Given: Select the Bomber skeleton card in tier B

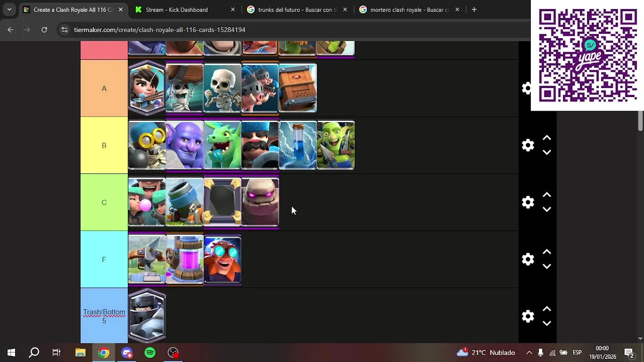Looking at the screenshot, I should click(147, 145).
